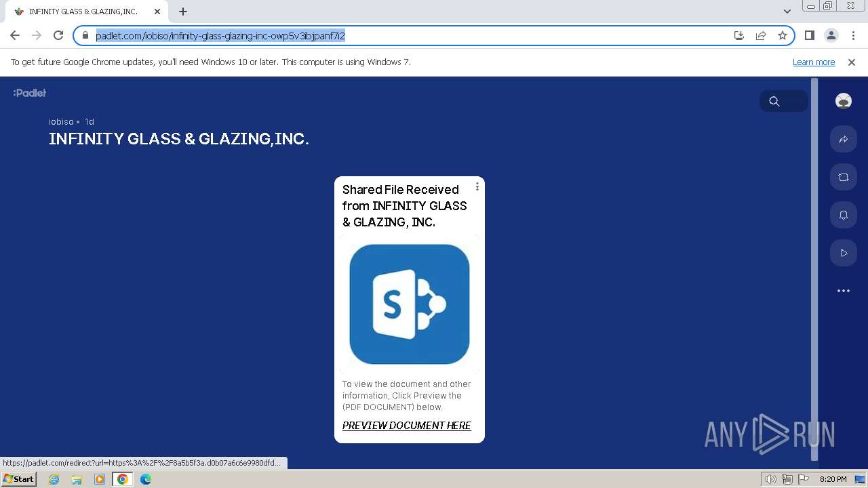
Task: Click the address bar URL
Action: pos(220,35)
